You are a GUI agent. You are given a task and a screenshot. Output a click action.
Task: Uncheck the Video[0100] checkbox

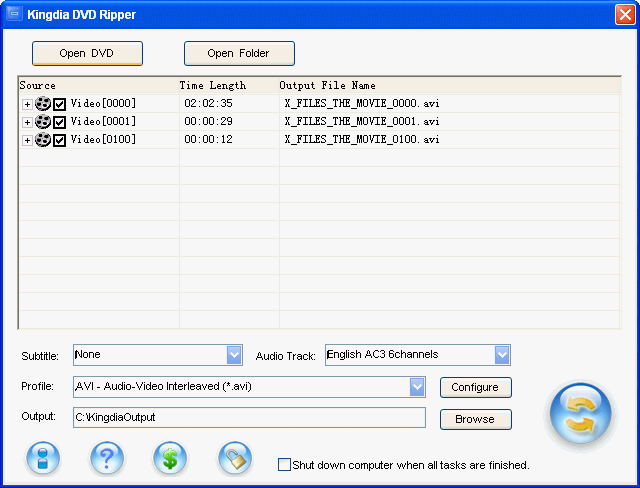(59, 140)
